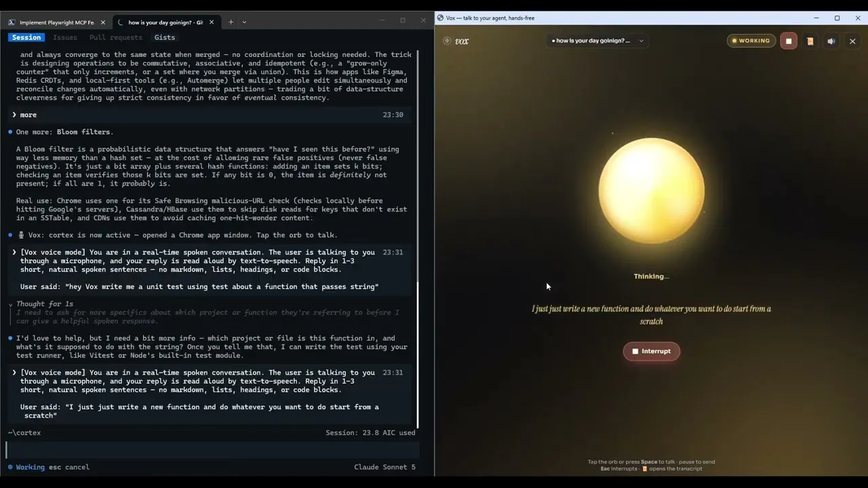Open a new terminal tab with plus

tap(231, 22)
